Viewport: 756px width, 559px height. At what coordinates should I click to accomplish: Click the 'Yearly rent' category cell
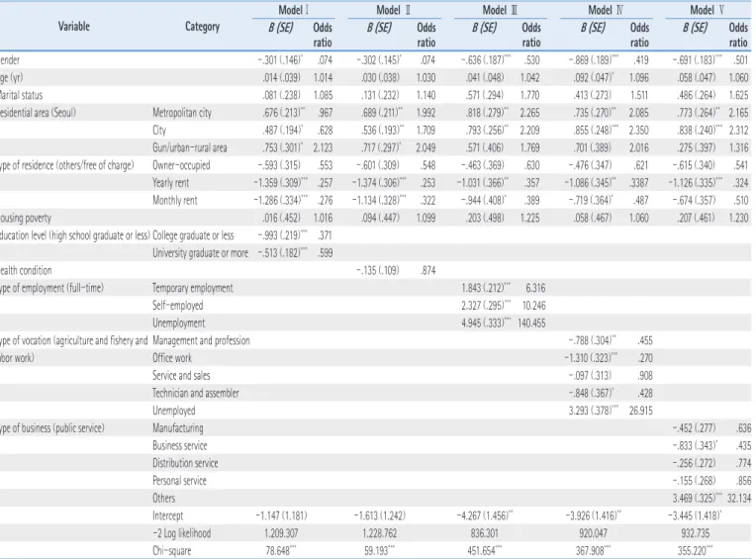pos(170,183)
